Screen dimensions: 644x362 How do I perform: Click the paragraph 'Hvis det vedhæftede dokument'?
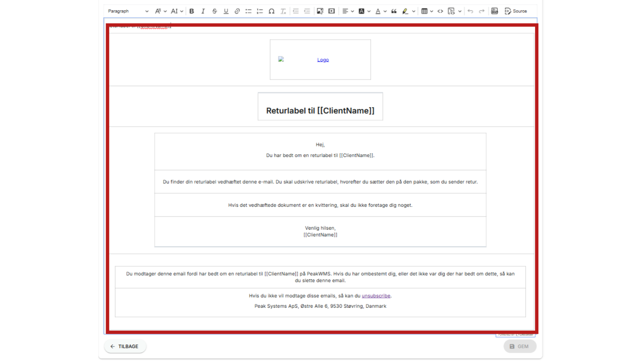click(x=320, y=205)
